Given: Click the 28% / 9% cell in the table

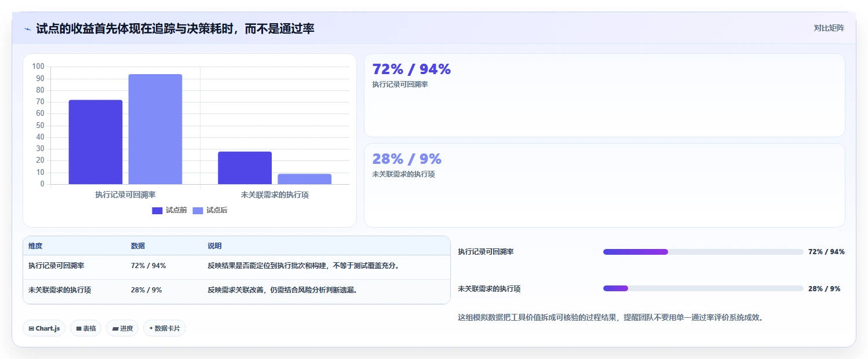Looking at the screenshot, I should pos(146,290).
